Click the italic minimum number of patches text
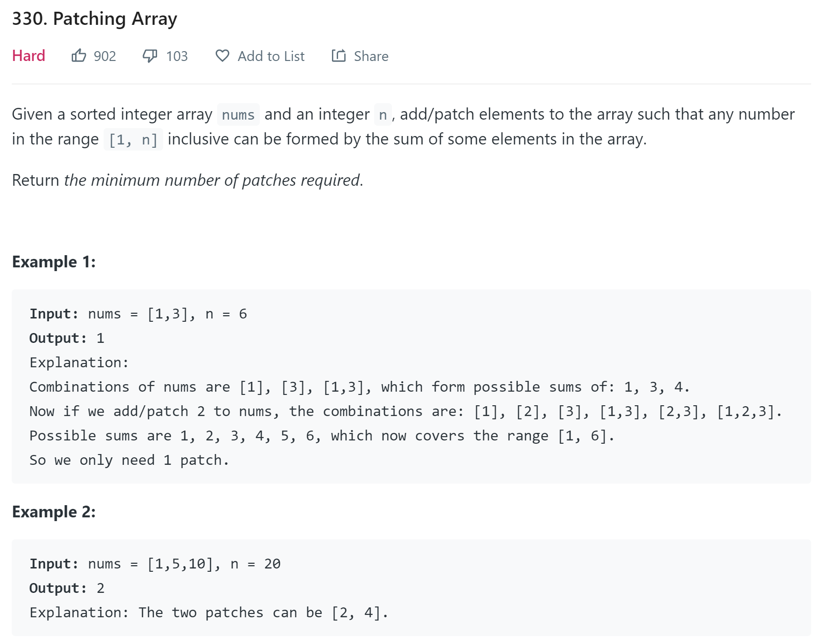The height and width of the screenshot is (644, 821). coord(214,180)
